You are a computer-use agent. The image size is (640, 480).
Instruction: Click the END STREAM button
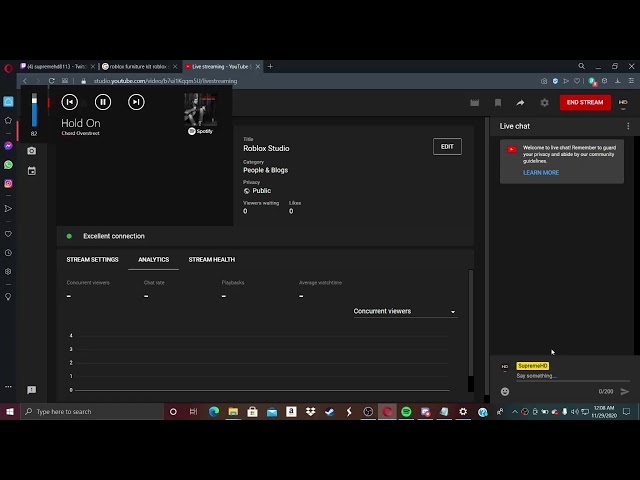tap(585, 102)
